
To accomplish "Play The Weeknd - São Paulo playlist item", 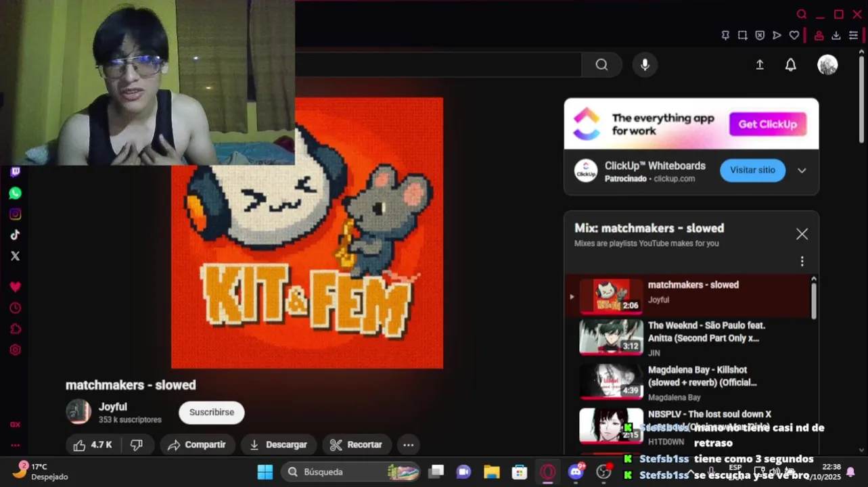I will pyautogui.click(x=687, y=338).
